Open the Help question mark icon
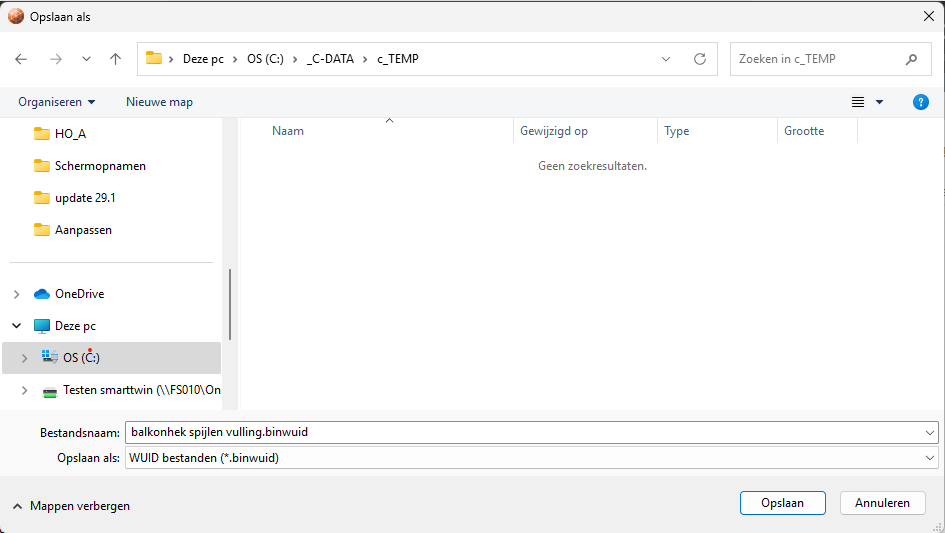The width and height of the screenshot is (945, 533). point(921,102)
